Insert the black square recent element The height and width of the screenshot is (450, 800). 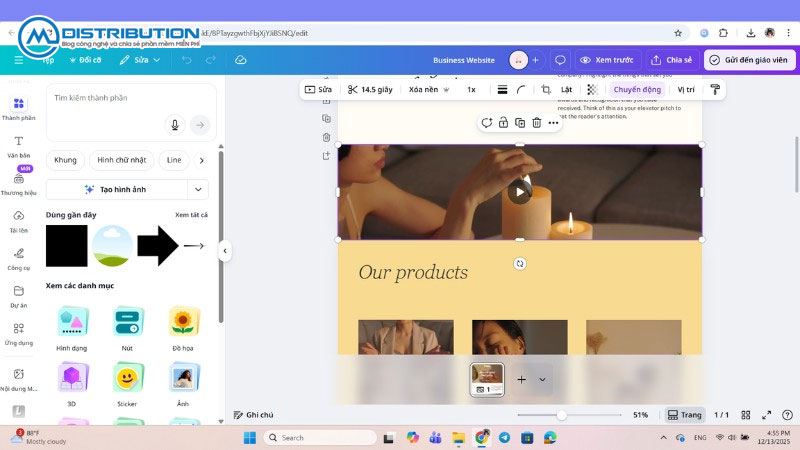(66, 246)
